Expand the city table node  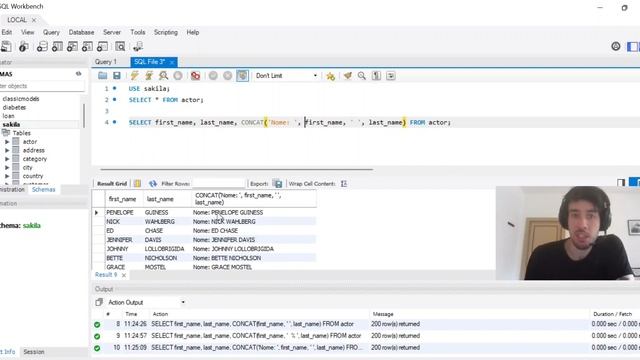(x=7, y=168)
